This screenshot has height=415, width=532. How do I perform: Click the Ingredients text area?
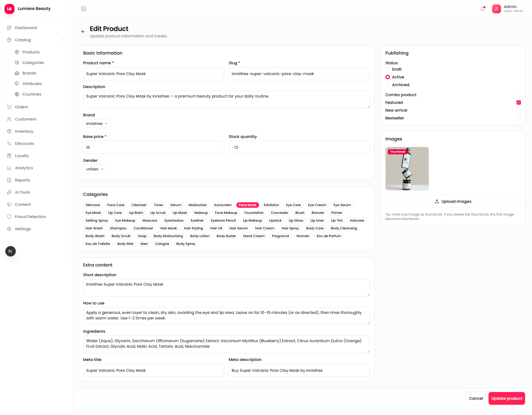226,344
